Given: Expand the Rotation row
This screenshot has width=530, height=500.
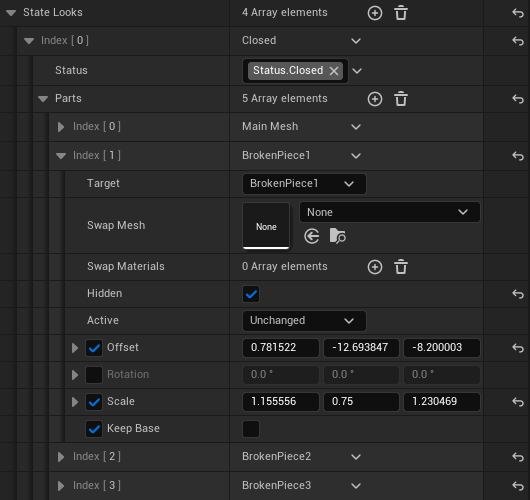Looking at the screenshot, I should [x=75, y=375].
